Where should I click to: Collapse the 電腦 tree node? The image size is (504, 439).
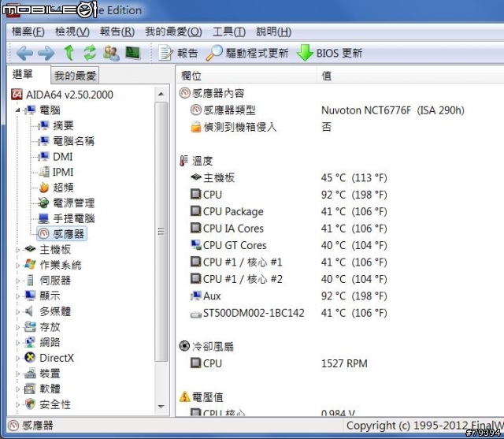[x=17, y=110]
